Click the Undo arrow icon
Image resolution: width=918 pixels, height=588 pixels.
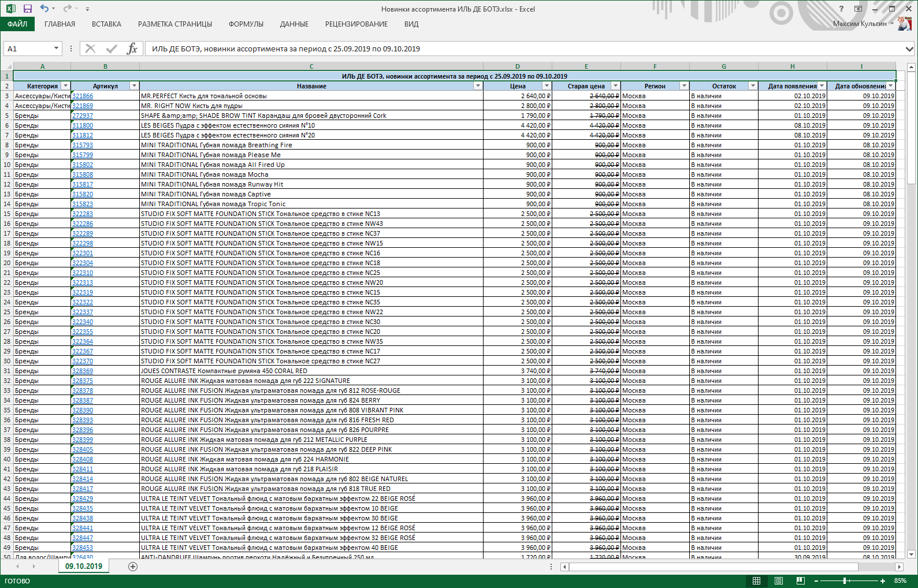(x=44, y=9)
